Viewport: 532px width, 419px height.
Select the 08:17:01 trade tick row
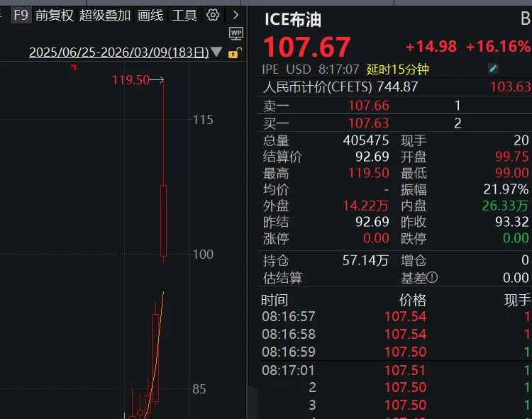tap(395, 370)
